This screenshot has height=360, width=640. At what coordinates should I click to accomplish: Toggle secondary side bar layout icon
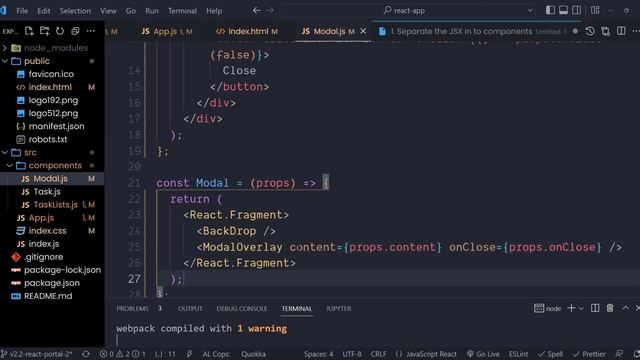(576, 10)
